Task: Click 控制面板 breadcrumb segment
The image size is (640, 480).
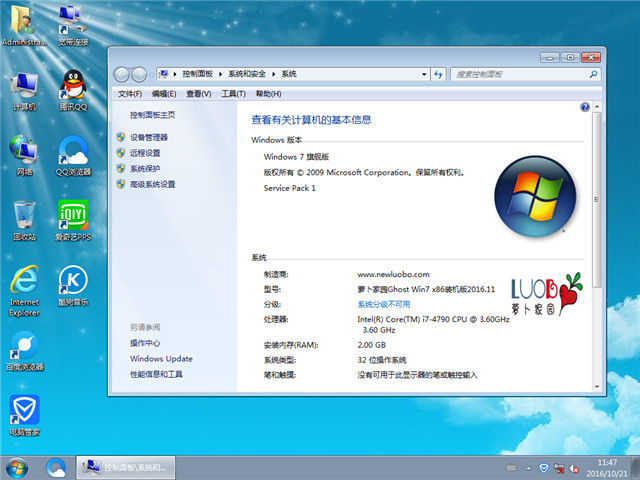Action: 198,74
